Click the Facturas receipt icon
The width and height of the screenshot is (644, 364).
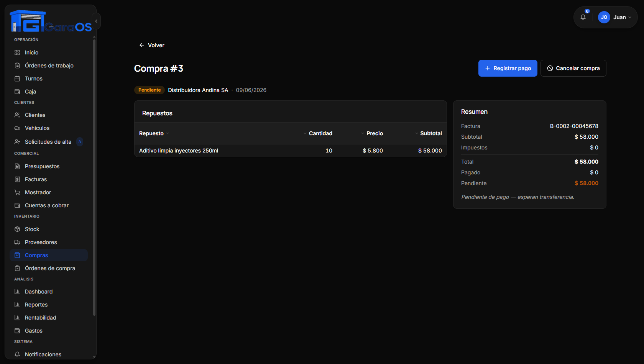17,179
